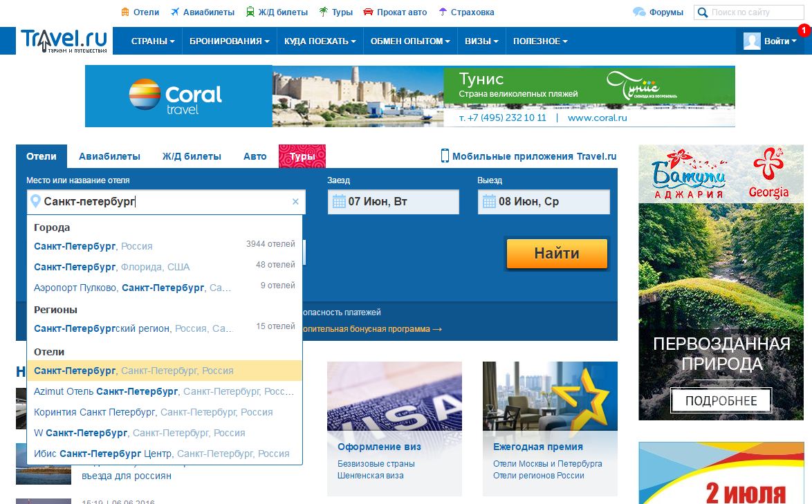Click the train icon beside Ж/Д билеты
Image resolution: width=812 pixels, height=504 pixels.
point(250,12)
